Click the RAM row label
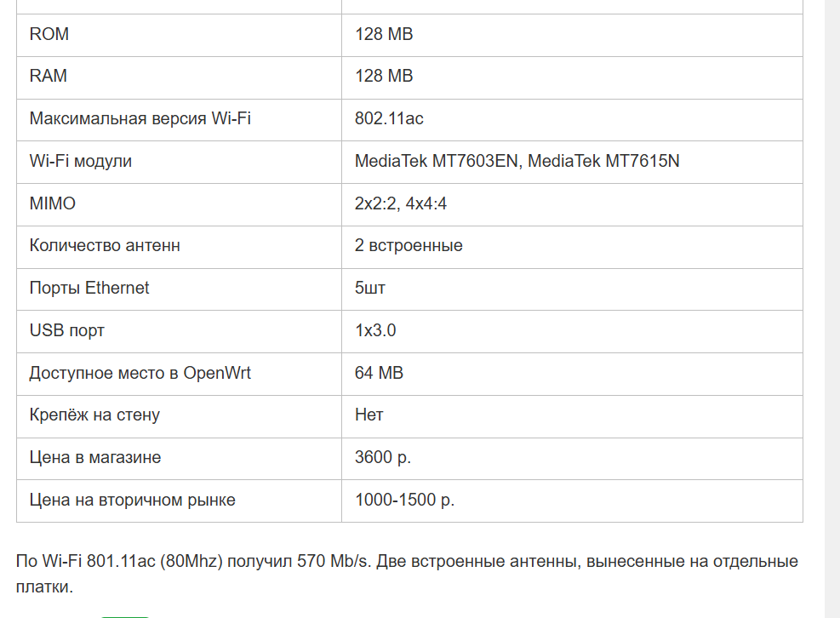Image resolution: width=840 pixels, height=618 pixels. (x=49, y=77)
